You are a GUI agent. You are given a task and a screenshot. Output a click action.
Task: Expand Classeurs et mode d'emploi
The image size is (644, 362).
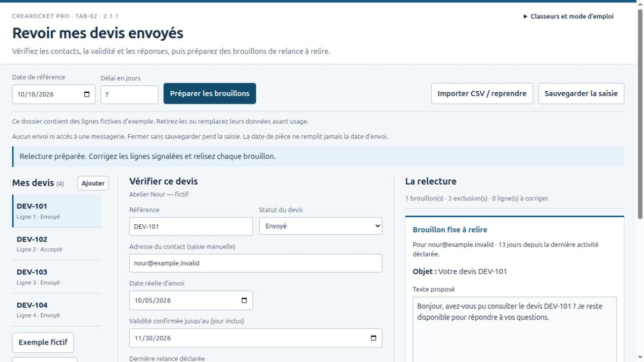click(568, 16)
